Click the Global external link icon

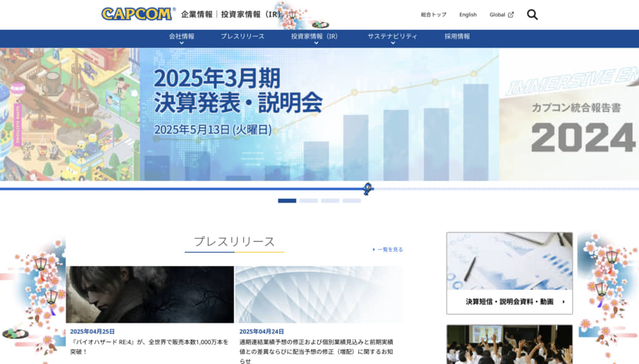coord(511,15)
